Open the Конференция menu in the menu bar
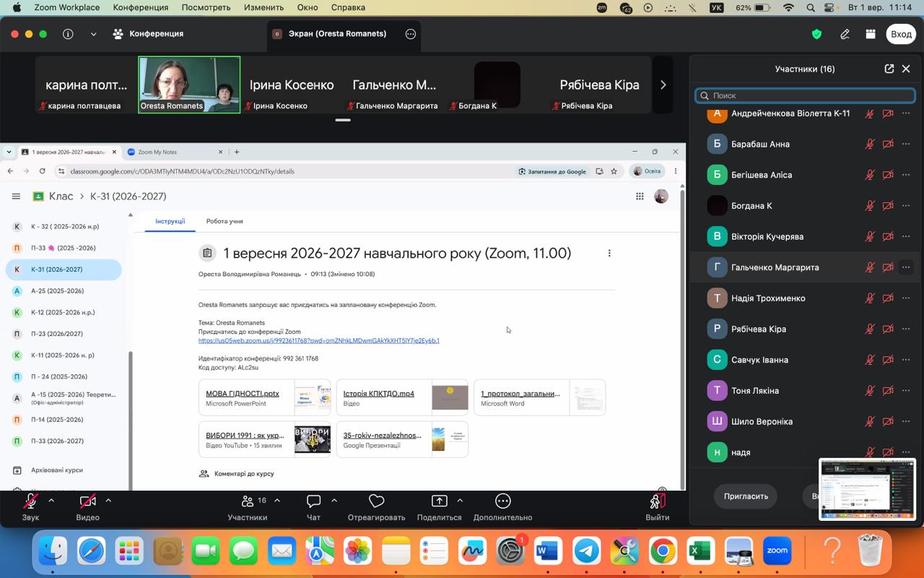The image size is (924, 578). pos(141,7)
